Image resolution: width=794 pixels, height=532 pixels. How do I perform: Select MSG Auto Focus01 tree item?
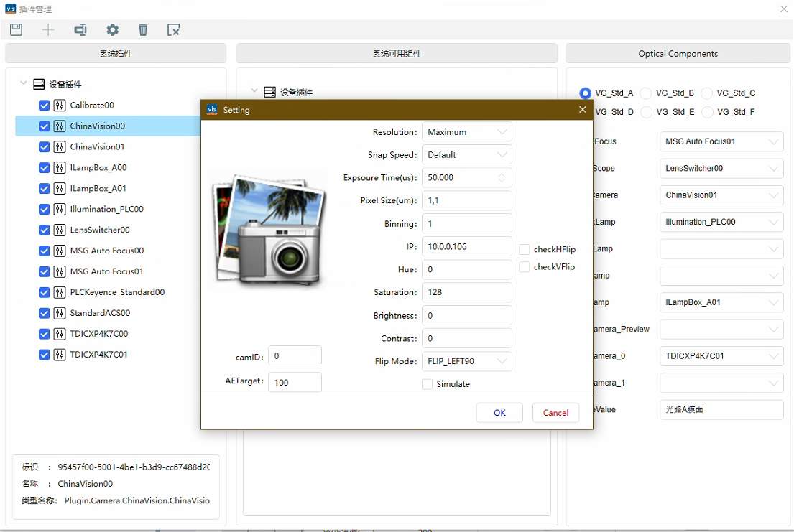coord(106,271)
